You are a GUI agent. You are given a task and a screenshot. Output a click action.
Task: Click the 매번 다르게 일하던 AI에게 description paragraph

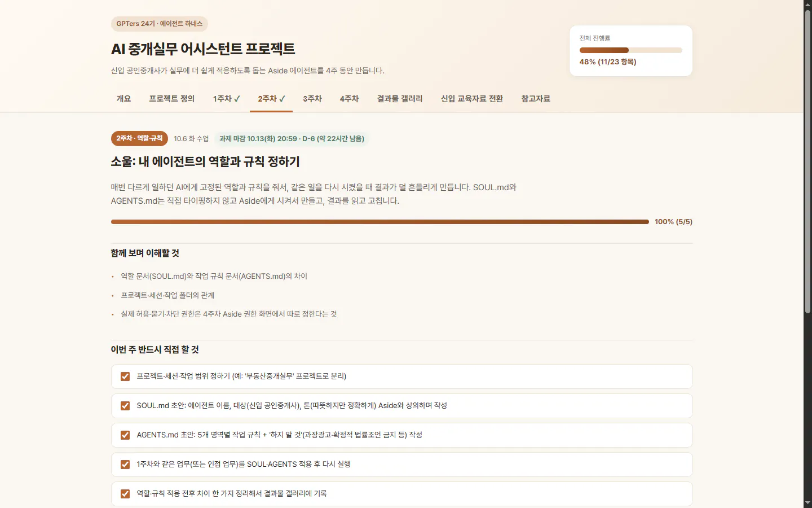click(x=314, y=194)
